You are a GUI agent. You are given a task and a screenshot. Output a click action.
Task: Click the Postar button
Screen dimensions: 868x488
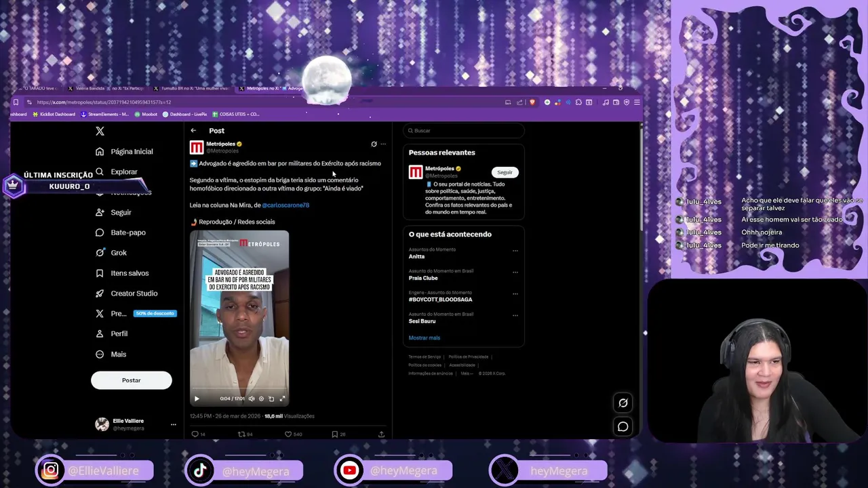point(132,380)
